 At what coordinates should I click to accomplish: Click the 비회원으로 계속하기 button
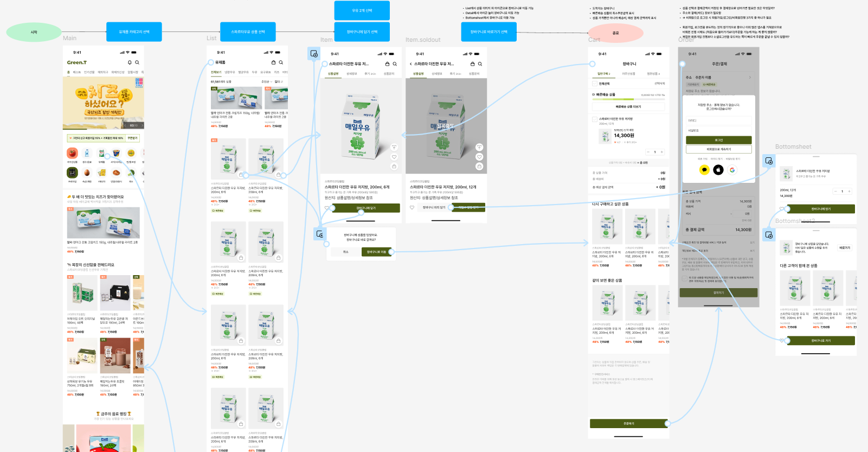[719, 149]
